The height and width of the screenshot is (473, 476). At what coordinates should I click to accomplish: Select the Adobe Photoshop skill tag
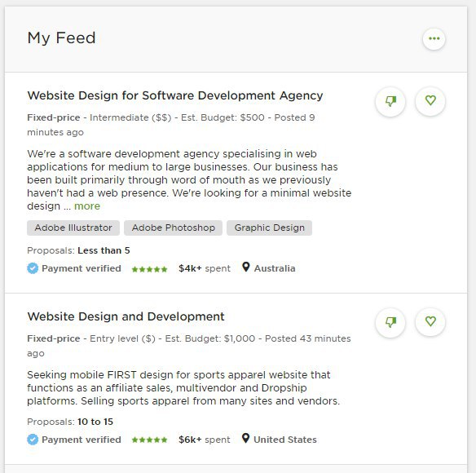pos(173,228)
